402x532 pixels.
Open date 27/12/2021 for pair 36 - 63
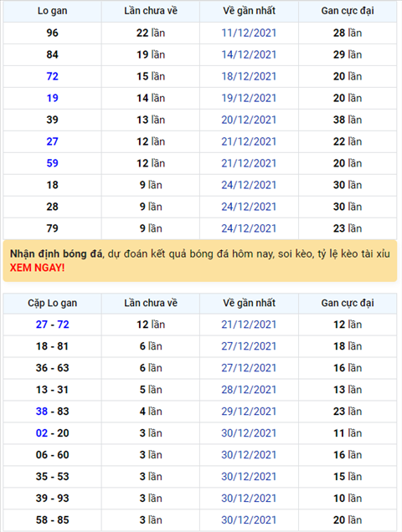click(x=249, y=368)
